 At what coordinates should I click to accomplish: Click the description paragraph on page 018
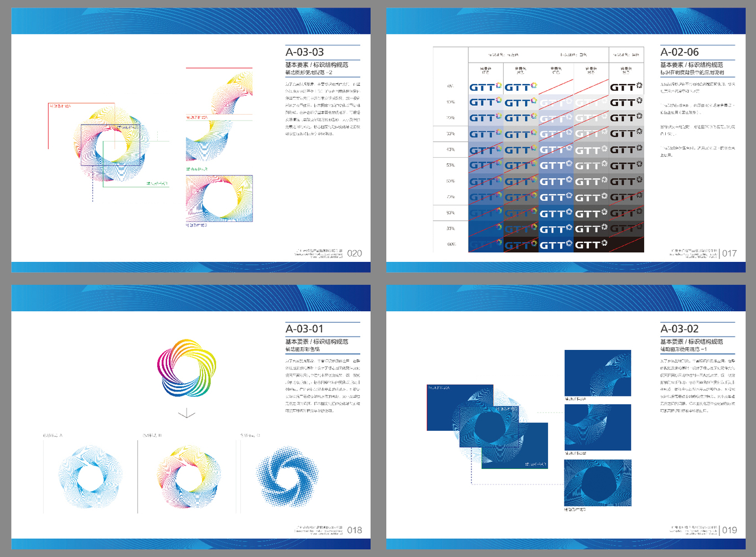(x=323, y=386)
